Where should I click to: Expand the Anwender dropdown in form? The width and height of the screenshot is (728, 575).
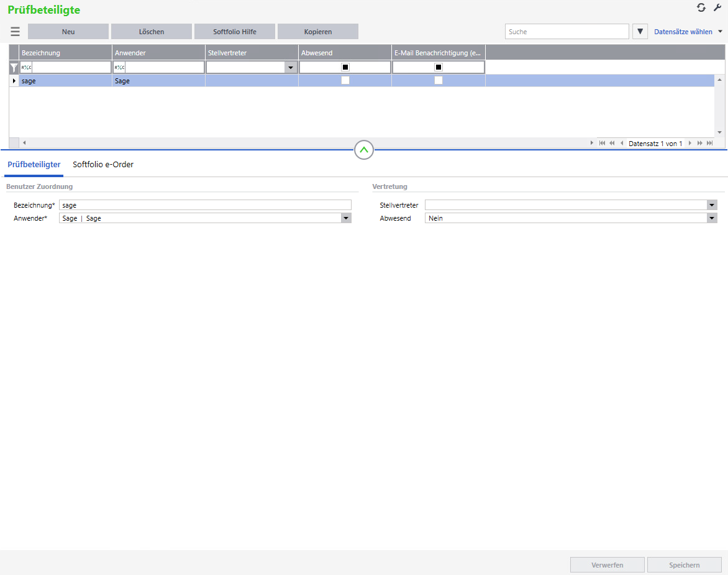pyautogui.click(x=346, y=218)
